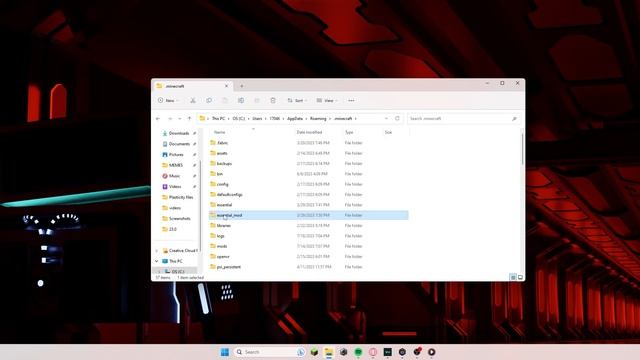Open recent locations dropdown arrow
The height and width of the screenshot is (360, 640).
(x=180, y=118)
